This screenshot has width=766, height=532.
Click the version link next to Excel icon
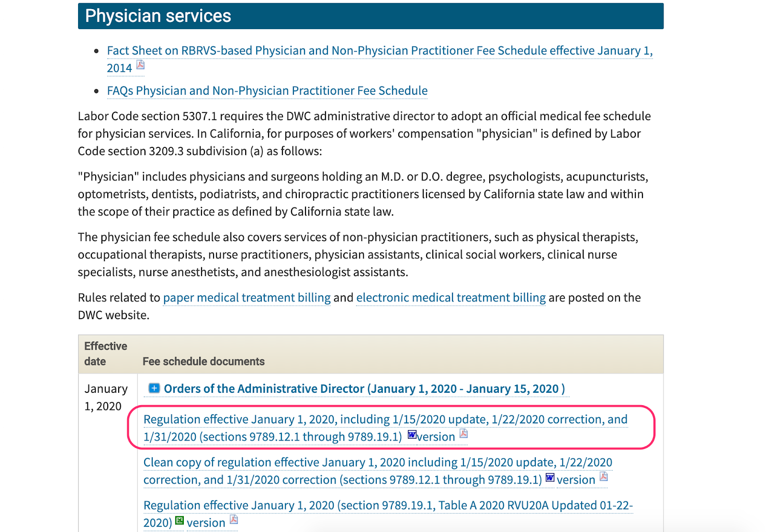pyautogui.click(x=206, y=523)
